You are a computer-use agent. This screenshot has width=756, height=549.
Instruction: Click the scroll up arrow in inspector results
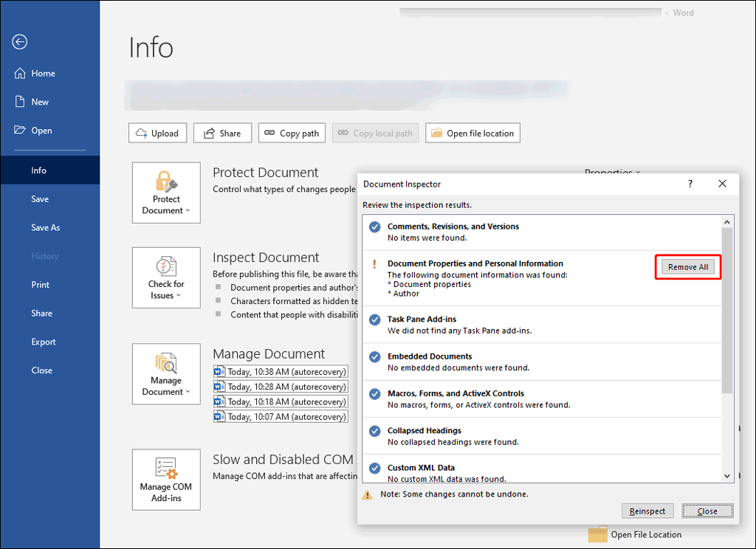click(727, 221)
